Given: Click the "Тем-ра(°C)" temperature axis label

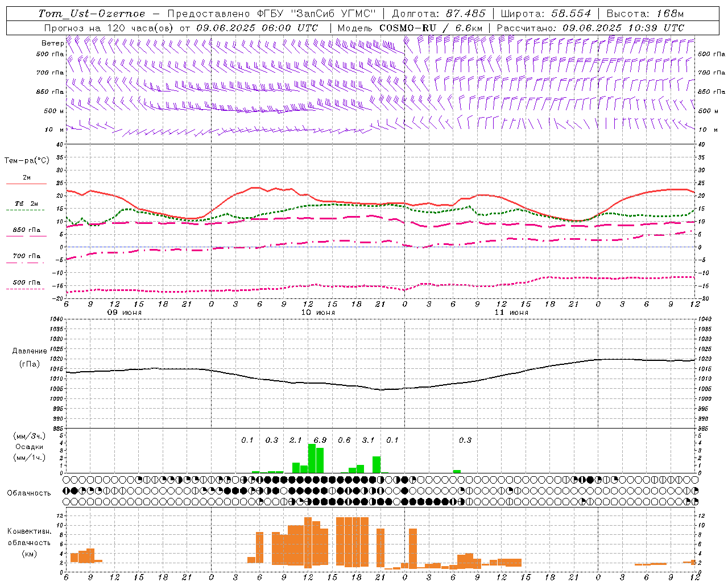Looking at the screenshot, I should click(x=27, y=161).
